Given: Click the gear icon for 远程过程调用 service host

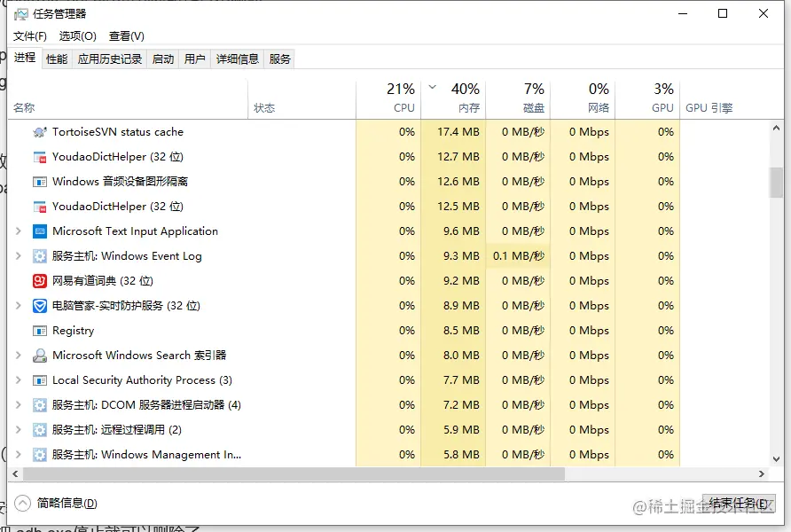Looking at the screenshot, I should 40,430.
